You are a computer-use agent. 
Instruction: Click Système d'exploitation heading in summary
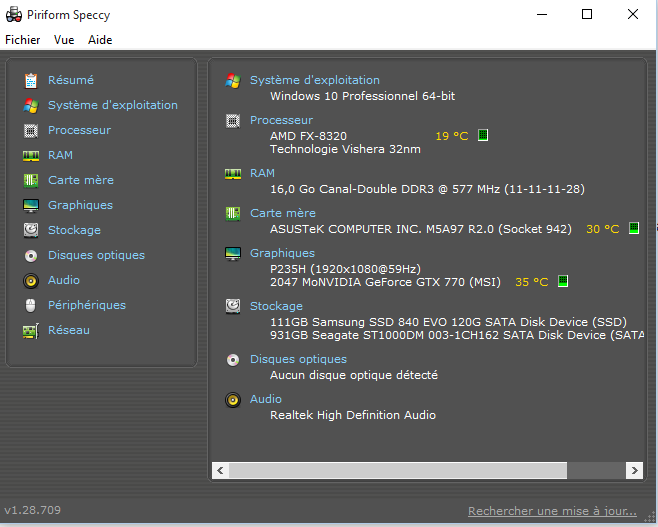(315, 80)
